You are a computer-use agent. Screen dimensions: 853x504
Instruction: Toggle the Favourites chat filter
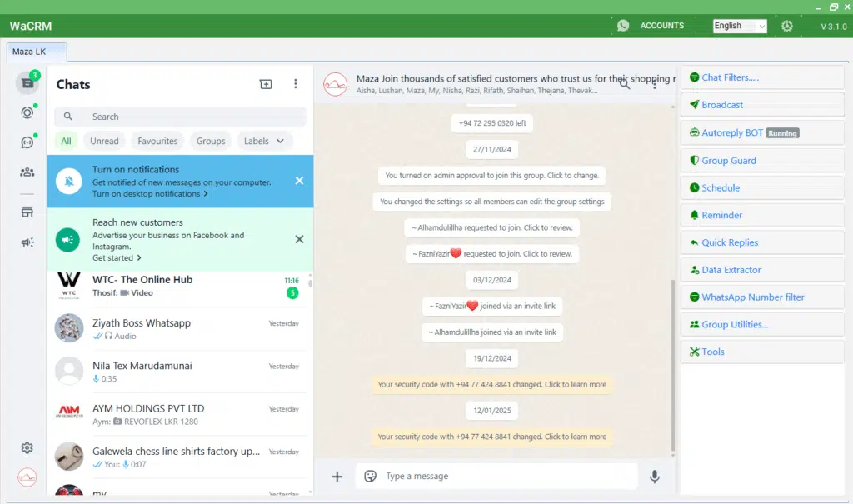click(157, 141)
